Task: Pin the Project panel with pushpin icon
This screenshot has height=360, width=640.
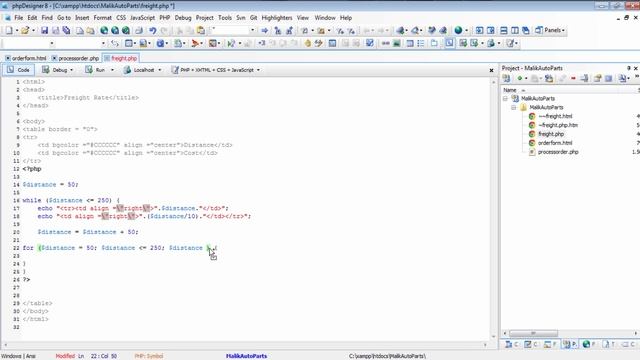Action: pos(629,68)
